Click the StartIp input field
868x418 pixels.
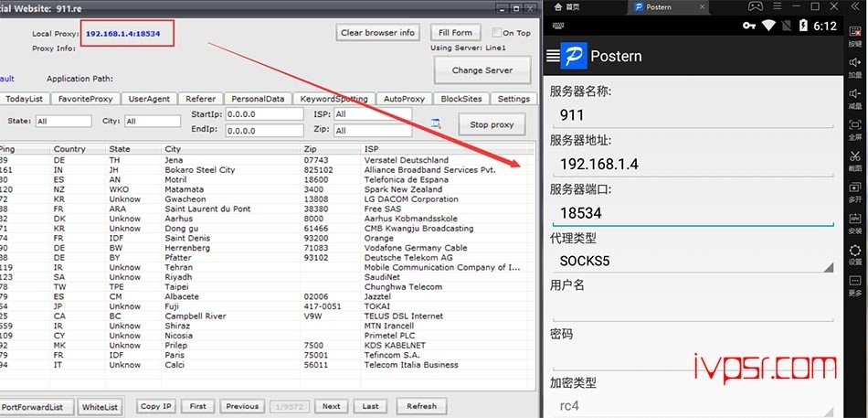tap(264, 114)
